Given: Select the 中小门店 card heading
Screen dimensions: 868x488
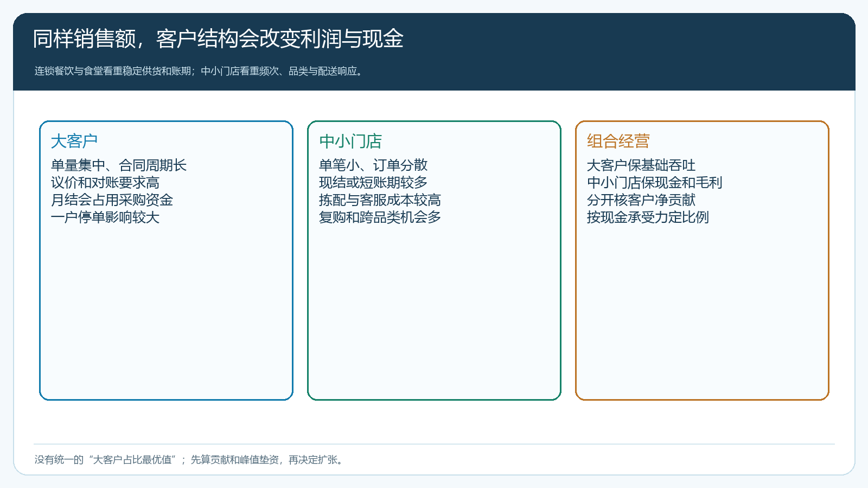Looking at the screenshot, I should (350, 141).
